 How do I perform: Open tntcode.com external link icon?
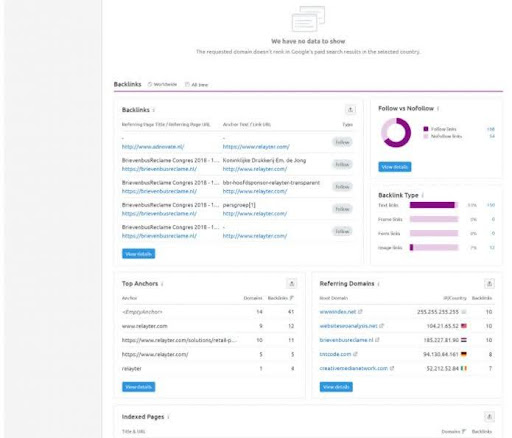[x=355, y=354]
